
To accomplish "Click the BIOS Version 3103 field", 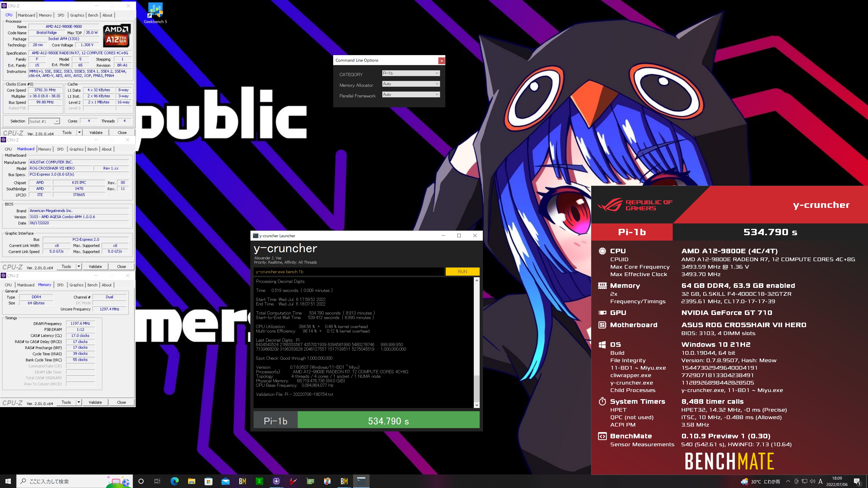I will (79, 217).
